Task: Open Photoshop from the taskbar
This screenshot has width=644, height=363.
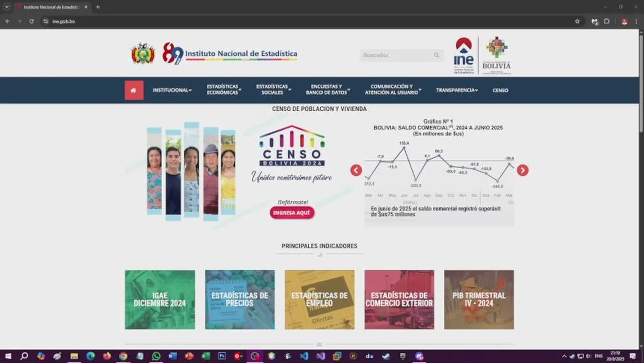Action: pos(222,356)
